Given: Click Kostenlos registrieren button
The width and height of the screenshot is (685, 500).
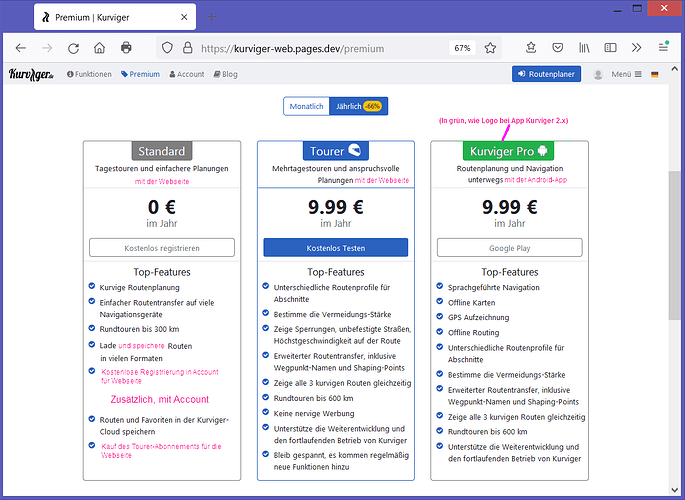Looking at the screenshot, I should [162, 248].
